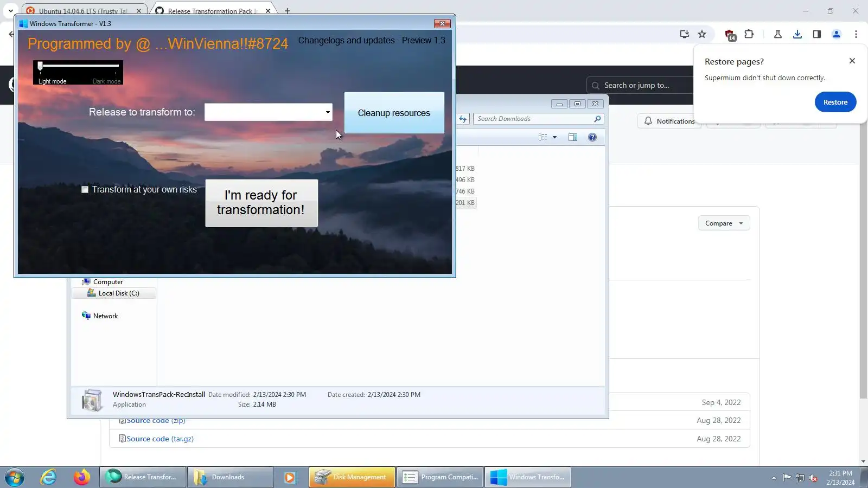
Task: Check 'Transform at your own risks' checkbox
Action: coord(85,189)
